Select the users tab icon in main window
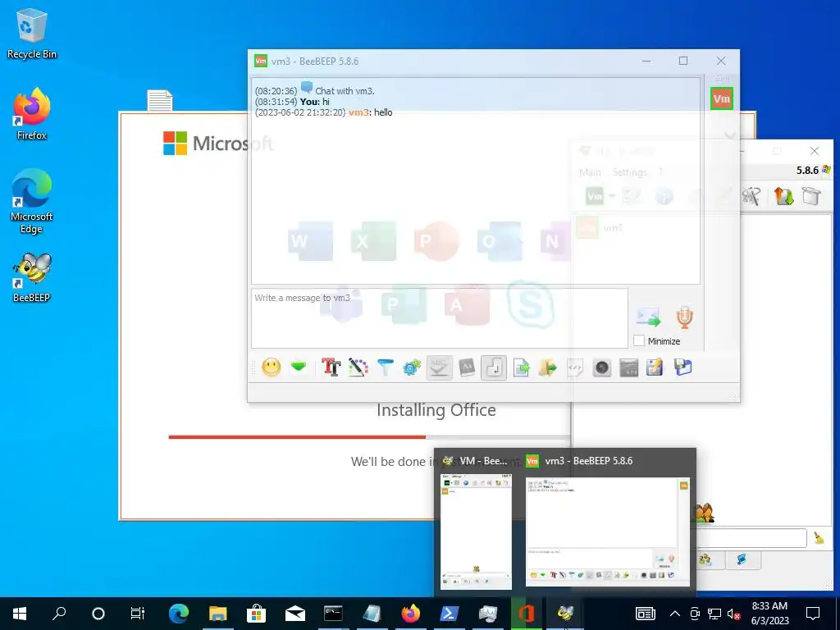This screenshot has height=630, width=840. pos(705,559)
